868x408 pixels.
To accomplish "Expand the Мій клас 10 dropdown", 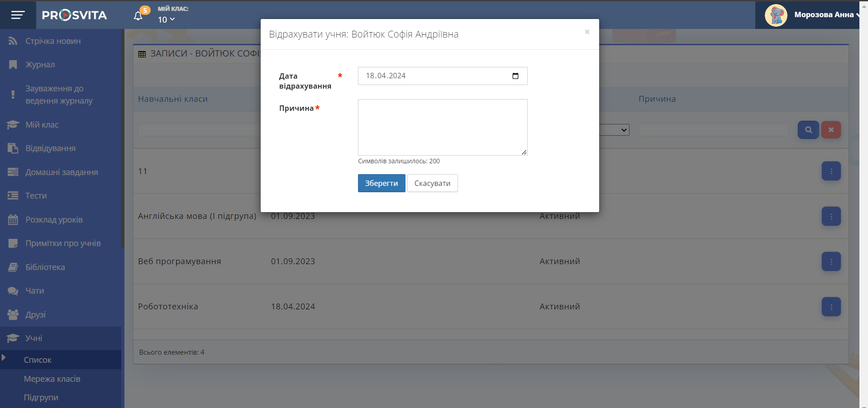I will (x=166, y=19).
